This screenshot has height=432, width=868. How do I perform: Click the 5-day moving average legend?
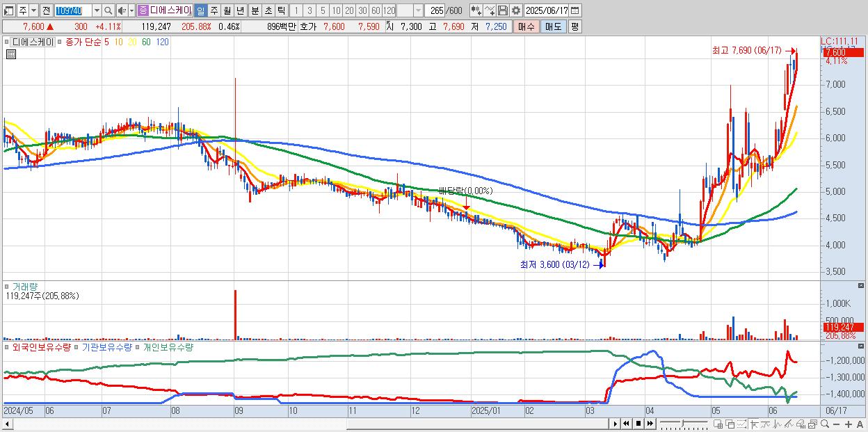click(x=106, y=42)
